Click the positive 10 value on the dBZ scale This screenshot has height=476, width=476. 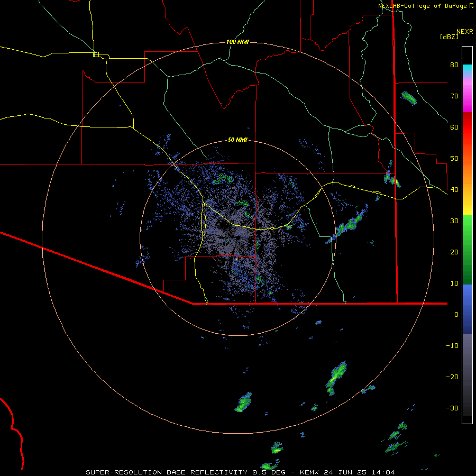coord(454,283)
